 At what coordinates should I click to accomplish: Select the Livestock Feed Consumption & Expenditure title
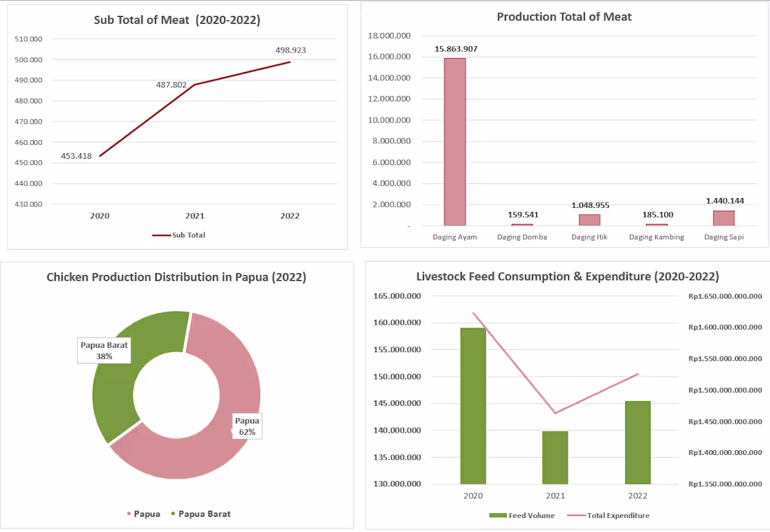point(568,277)
